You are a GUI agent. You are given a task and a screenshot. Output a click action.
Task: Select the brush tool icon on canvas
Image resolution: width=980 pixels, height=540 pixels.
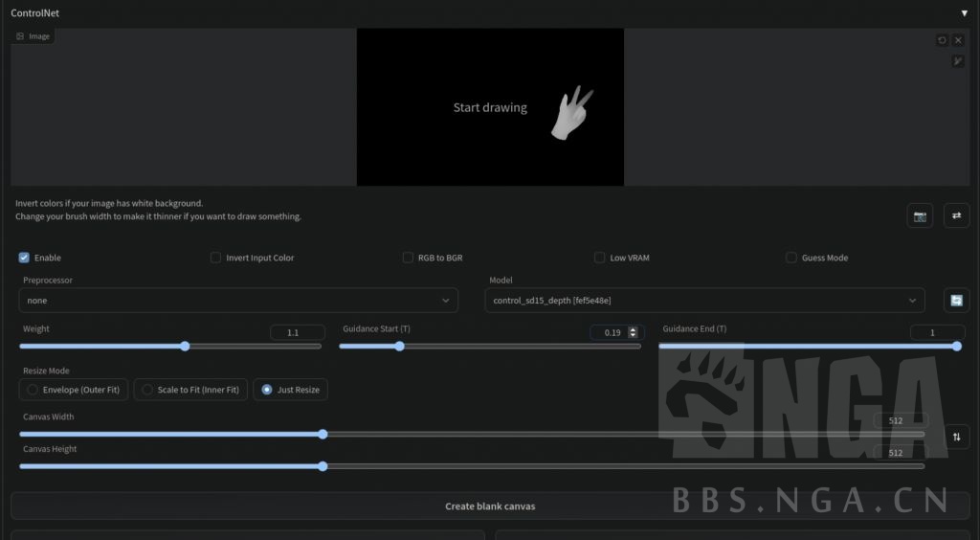[958, 61]
